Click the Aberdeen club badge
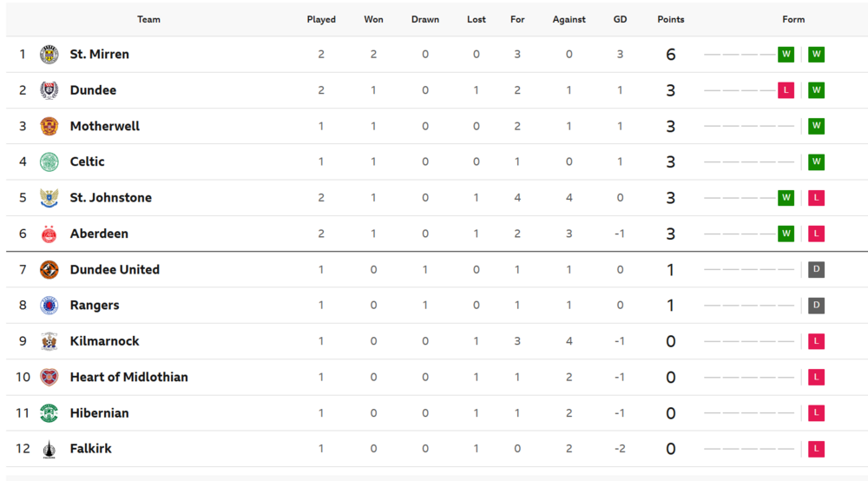 coord(49,234)
